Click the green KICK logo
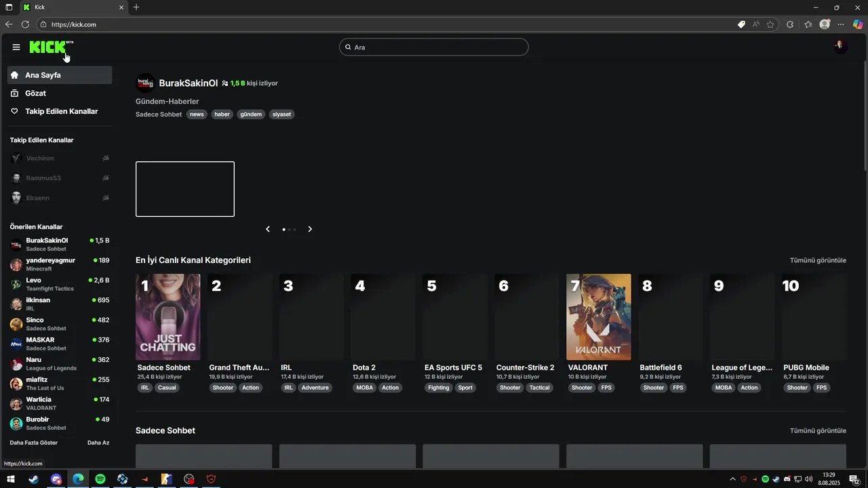The height and width of the screenshot is (488, 868). click(x=49, y=47)
